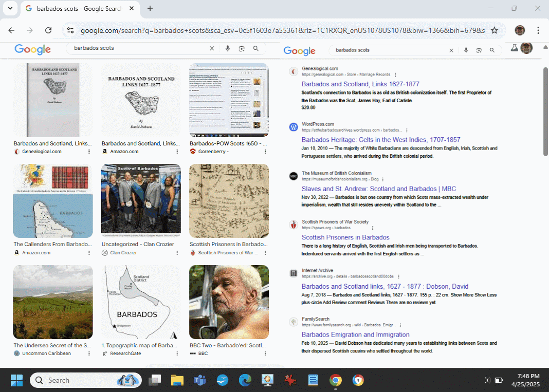Image resolution: width=549 pixels, height=392 pixels.
Task: Open three-dot menu under BBC Two image
Action: click(x=265, y=353)
